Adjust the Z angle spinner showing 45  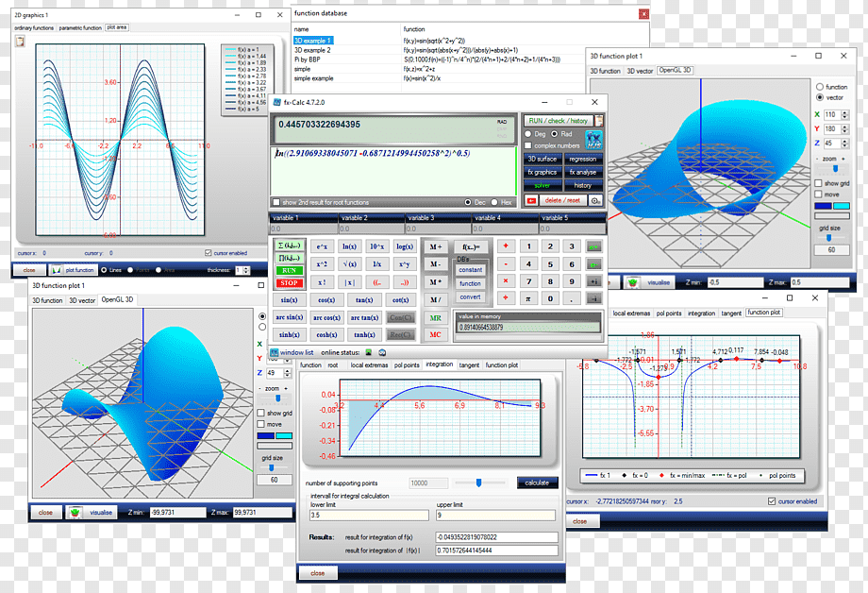pos(844,143)
